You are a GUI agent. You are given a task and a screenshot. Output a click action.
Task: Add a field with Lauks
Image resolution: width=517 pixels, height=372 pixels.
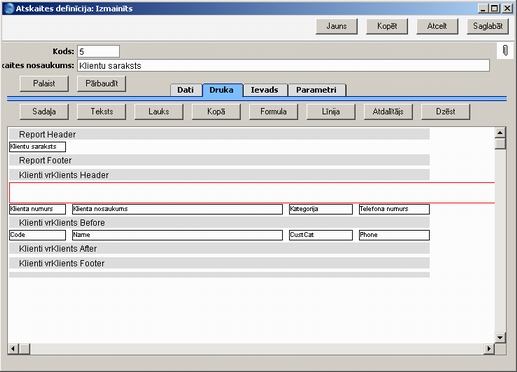coord(159,111)
